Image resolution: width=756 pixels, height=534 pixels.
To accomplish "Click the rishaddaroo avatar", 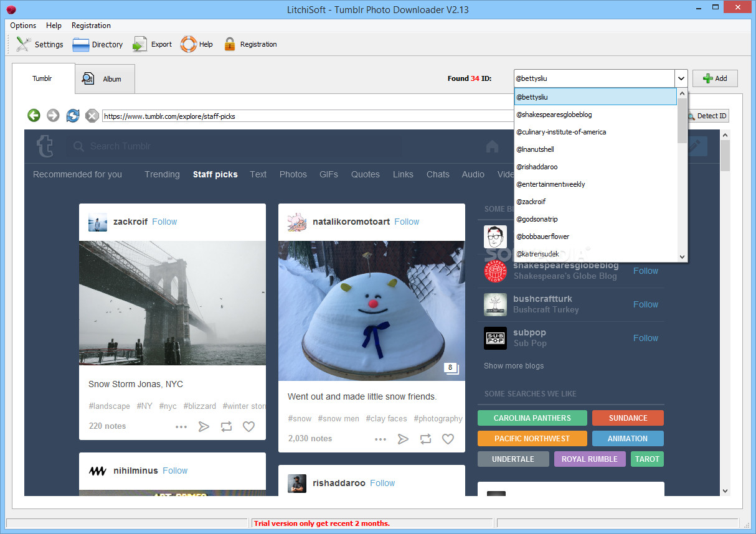I will [297, 483].
